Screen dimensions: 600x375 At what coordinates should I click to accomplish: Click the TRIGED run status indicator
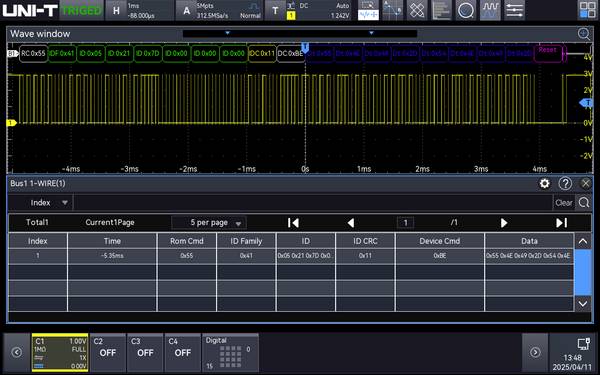[82, 10]
